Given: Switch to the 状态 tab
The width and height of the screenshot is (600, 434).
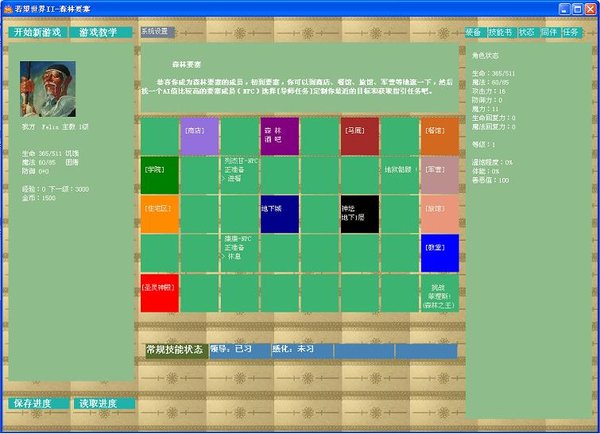Looking at the screenshot, I should click(x=527, y=33).
